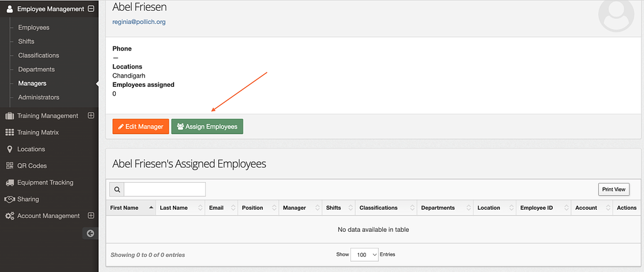This screenshot has width=644, height=272.
Task: Open the Show entries count dropdown
Action: (365, 254)
